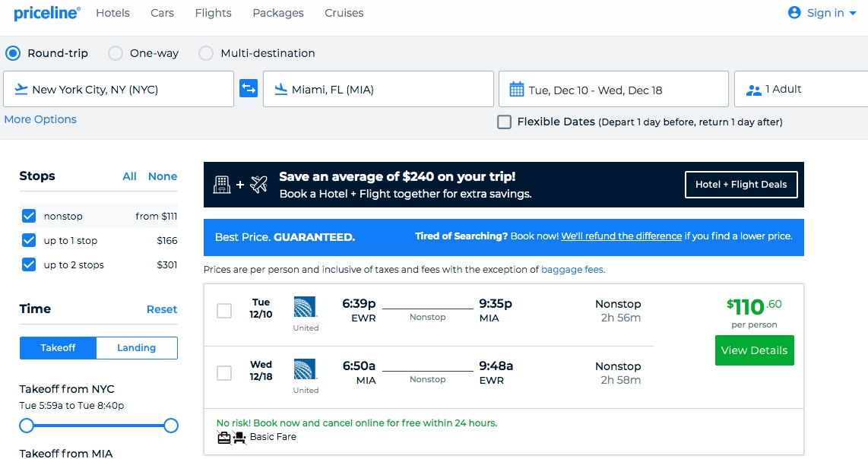Click the right handle of the NYC takeoff slider

click(171, 426)
